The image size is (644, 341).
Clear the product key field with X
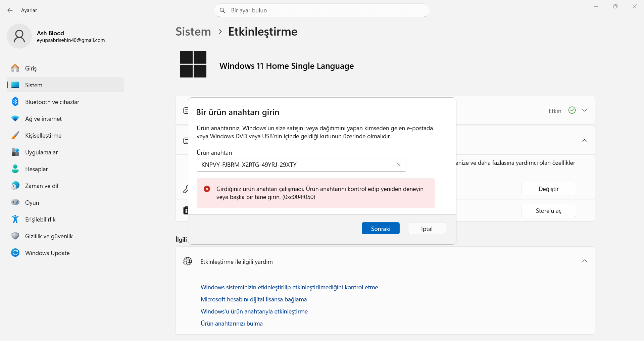point(399,165)
